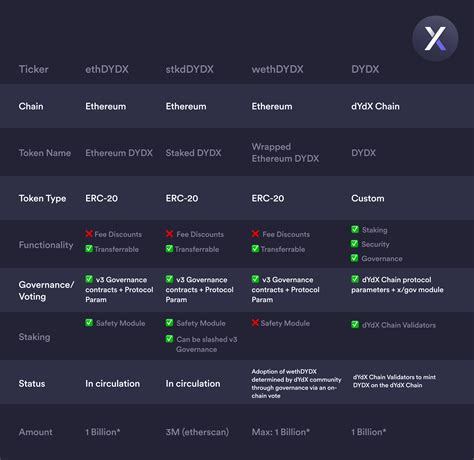The image size is (474, 460).
Task: Click Wrapped Ethereum DYDX token name
Action: 285,153
